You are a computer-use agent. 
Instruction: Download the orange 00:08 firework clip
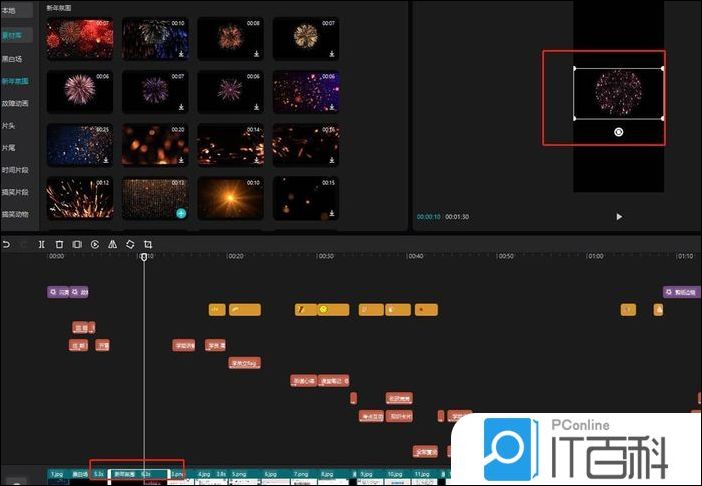tap(257, 54)
